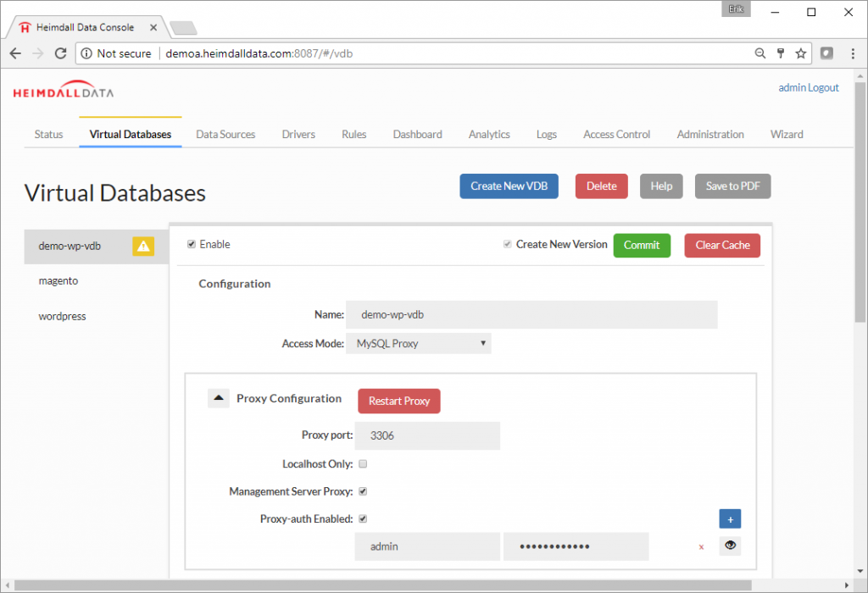Click the vertical scrollbar thumb

[x=860, y=202]
